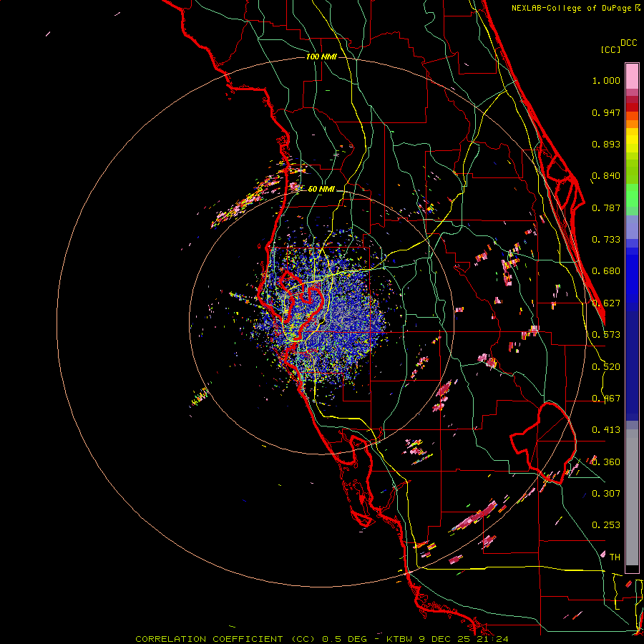Select the 0.787 scale value
Screen dimensions: 644x644
(606, 208)
